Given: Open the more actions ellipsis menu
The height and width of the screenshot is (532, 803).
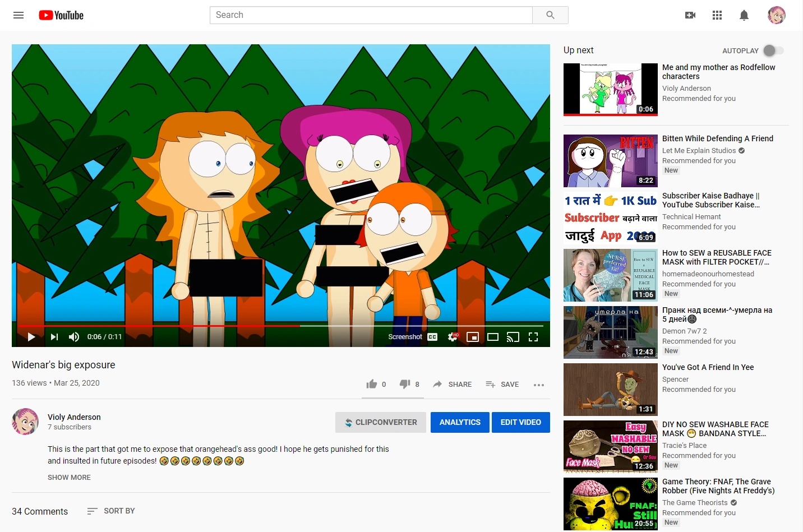Looking at the screenshot, I should click(539, 385).
